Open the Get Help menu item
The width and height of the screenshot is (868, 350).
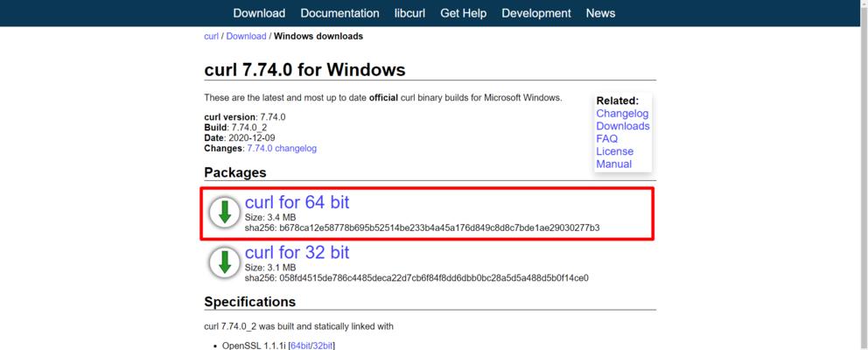464,13
